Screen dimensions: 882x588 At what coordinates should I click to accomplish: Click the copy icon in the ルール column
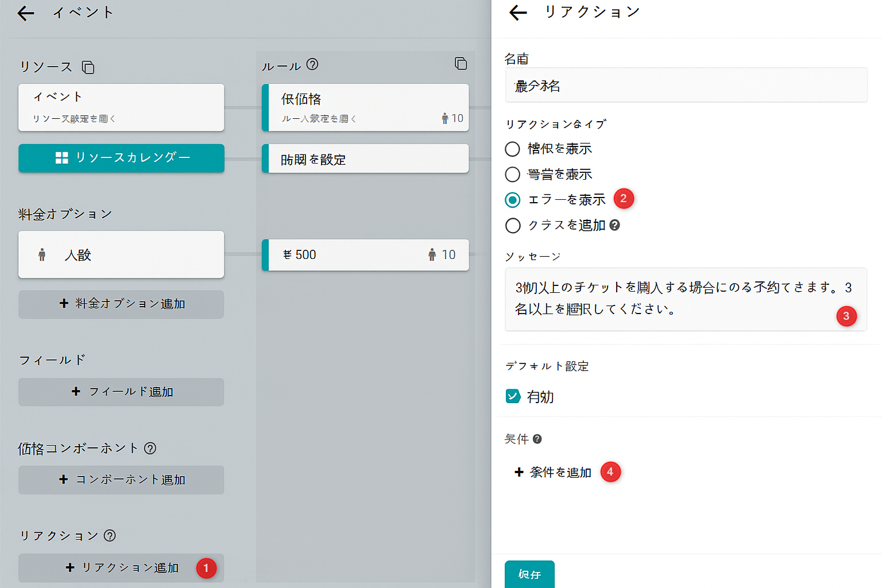[461, 64]
